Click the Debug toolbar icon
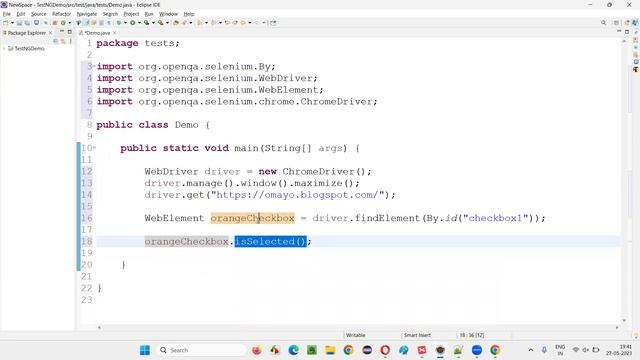The width and height of the screenshot is (640, 360). pos(119,23)
